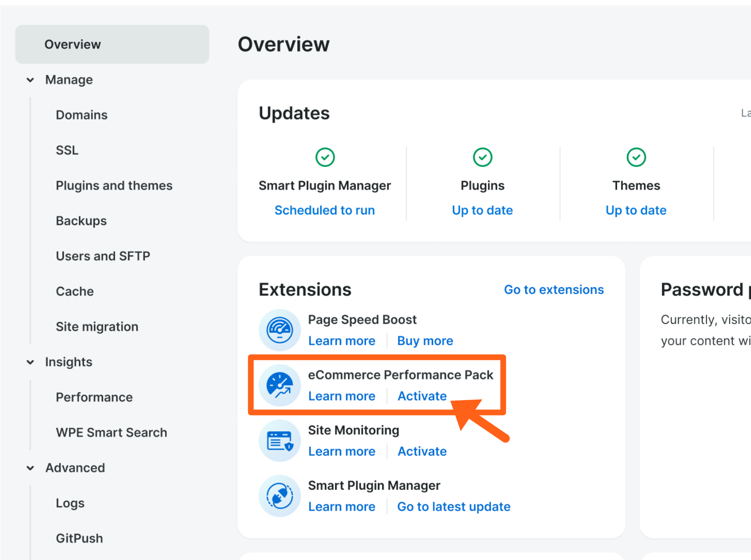The image size is (751, 560).
Task: Open the Go to extensions link
Action: (554, 290)
